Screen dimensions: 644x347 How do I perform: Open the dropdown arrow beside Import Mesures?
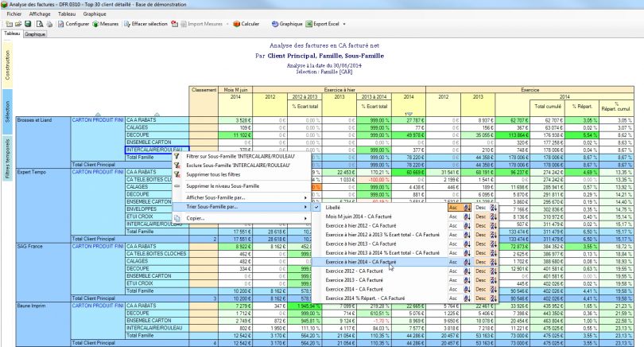227,24
